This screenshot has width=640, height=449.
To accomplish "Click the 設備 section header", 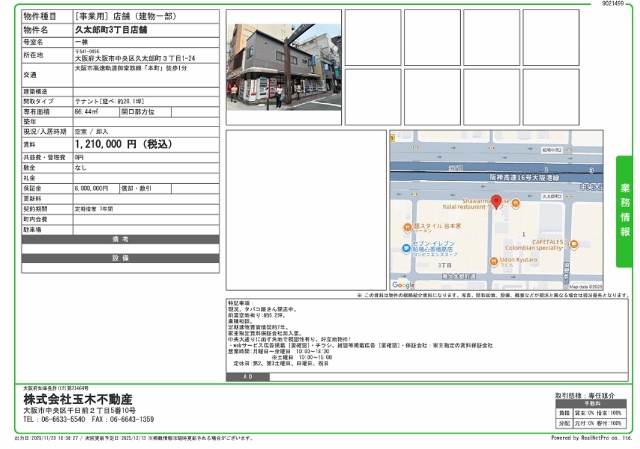I will point(120,258).
